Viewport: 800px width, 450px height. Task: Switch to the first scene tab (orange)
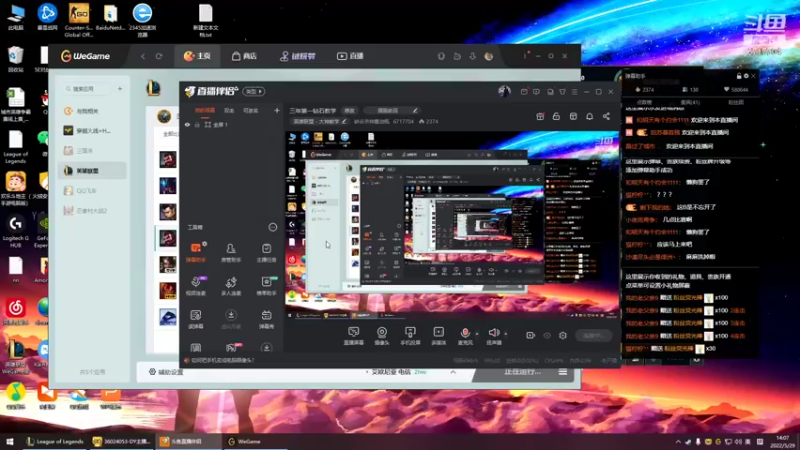point(205,110)
